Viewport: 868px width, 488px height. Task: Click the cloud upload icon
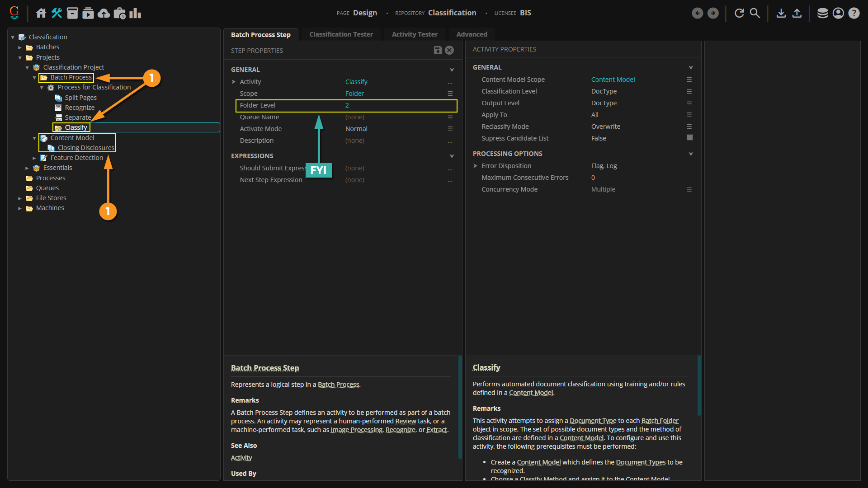click(x=104, y=13)
